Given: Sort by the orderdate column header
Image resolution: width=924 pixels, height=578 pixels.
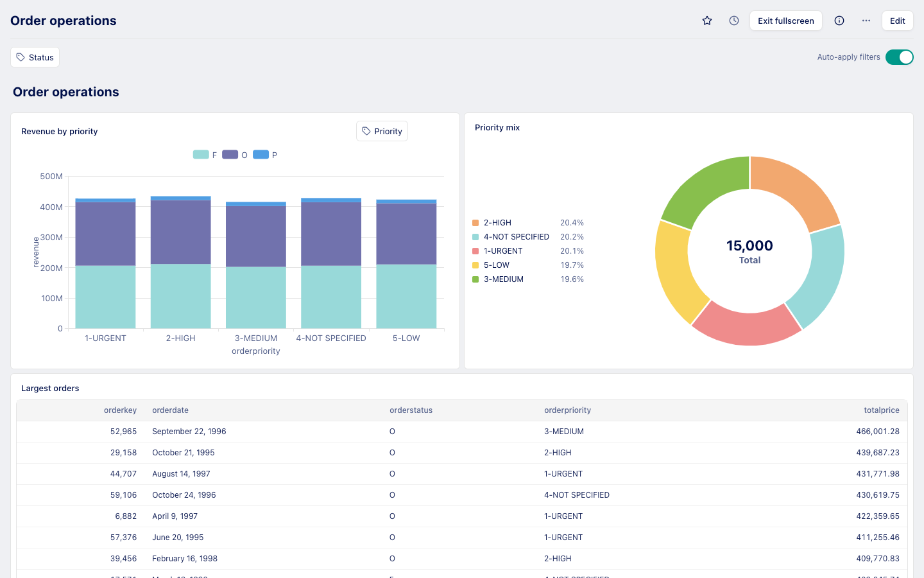Looking at the screenshot, I should (170, 410).
